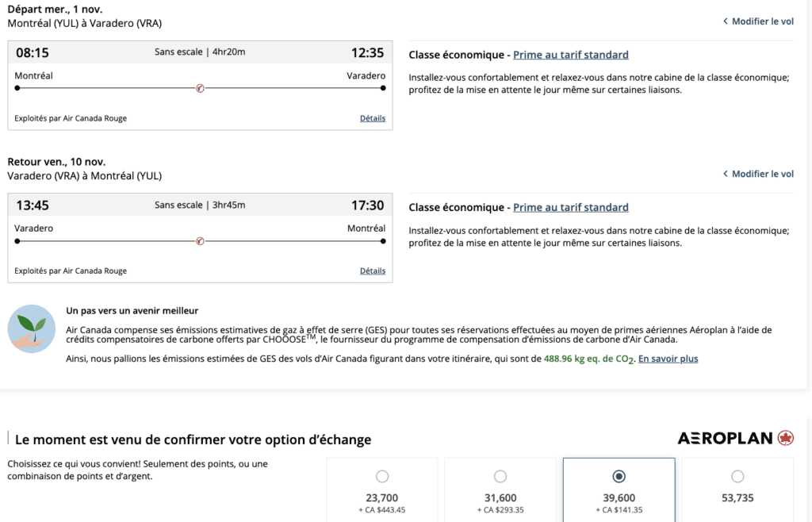Image resolution: width=812 pixels, height=522 pixels.
Task: Select the 39,600 points radio option
Action: (x=619, y=477)
